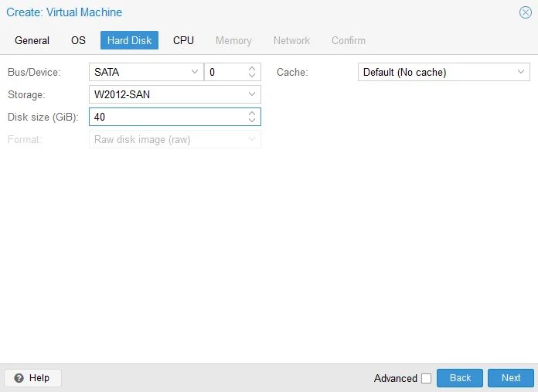Screen dimensions: 538x392
Task: Switch to the OS tab
Action: 78,40
